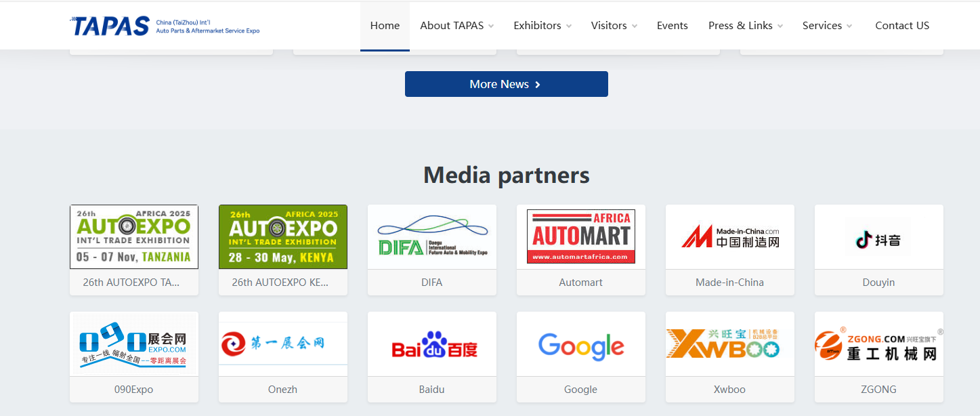Expand the About TAPAS dropdown arrow
The image size is (980, 416).
coord(491,26)
